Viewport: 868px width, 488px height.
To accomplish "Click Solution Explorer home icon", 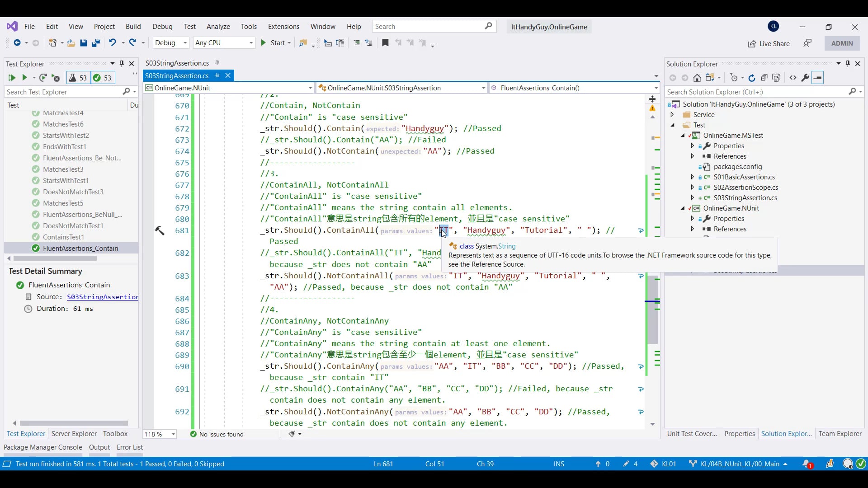I will pyautogui.click(x=697, y=78).
